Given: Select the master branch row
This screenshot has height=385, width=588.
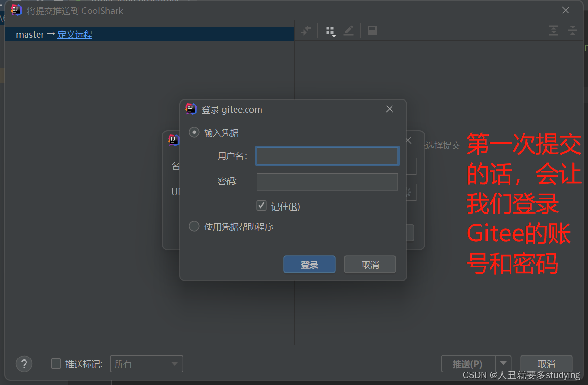Looking at the screenshot, I should coord(150,34).
